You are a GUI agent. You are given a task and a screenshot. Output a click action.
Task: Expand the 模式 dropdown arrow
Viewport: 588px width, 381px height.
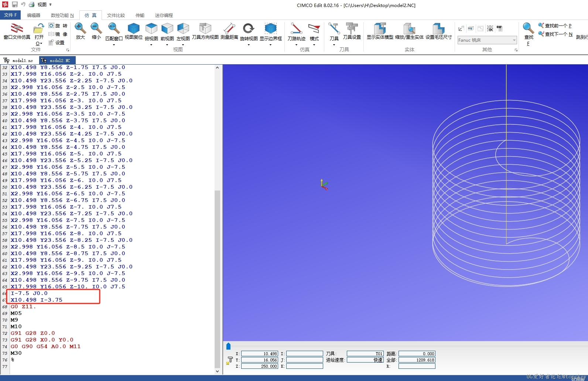(x=314, y=45)
